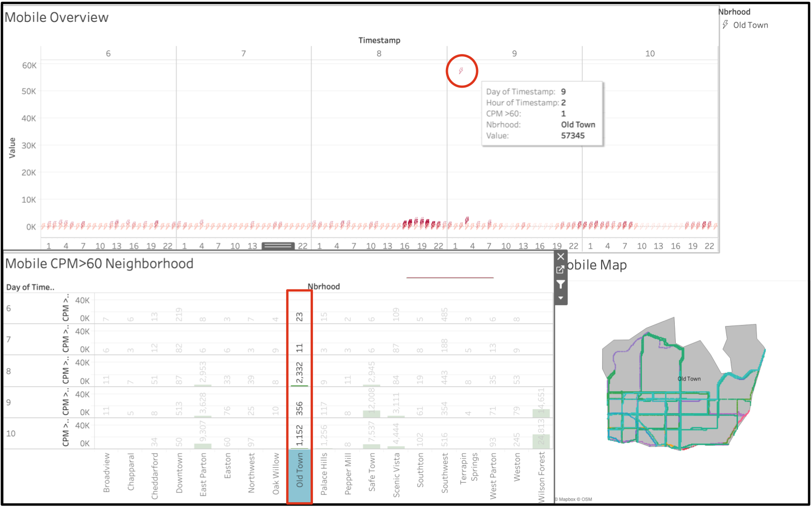Click the Safe Town 12,008 bar

click(x=372, y=414)
